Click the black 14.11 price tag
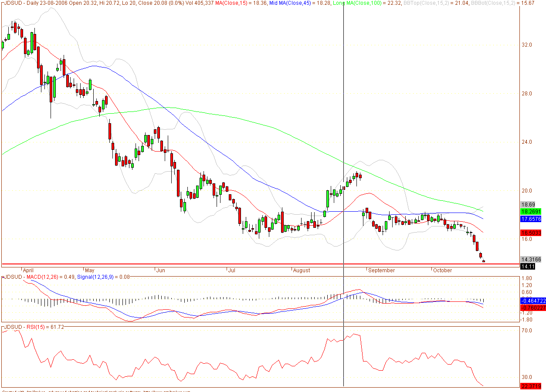Image resolution: width=546 pixels, height=392 pixels. [x=528, y=266]
